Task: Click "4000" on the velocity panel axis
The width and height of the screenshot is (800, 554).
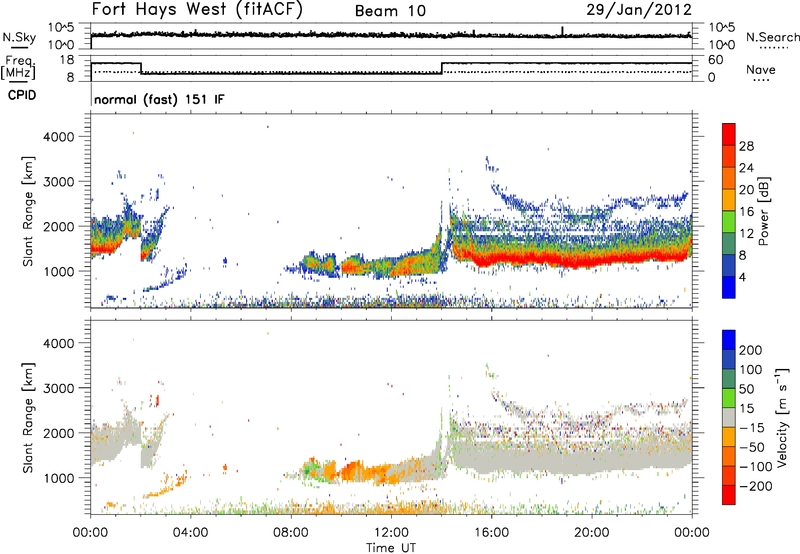Action: pyautogui.click(x=59, y=343)
